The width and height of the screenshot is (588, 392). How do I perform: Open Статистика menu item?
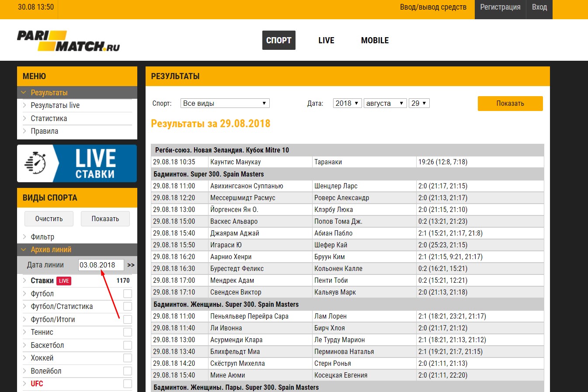(x=49, y=118)
